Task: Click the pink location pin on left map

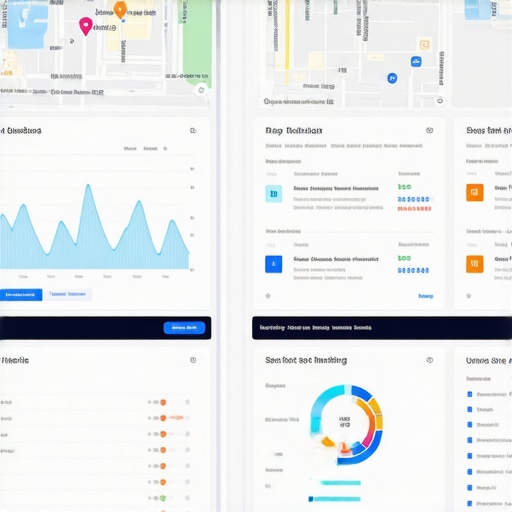Action: tap(86, 26)
